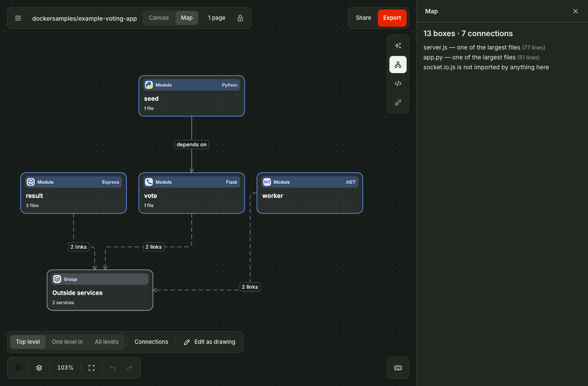Select the Map view toggle
Viewport: 588px width, 386px height.
coord(187,18)
